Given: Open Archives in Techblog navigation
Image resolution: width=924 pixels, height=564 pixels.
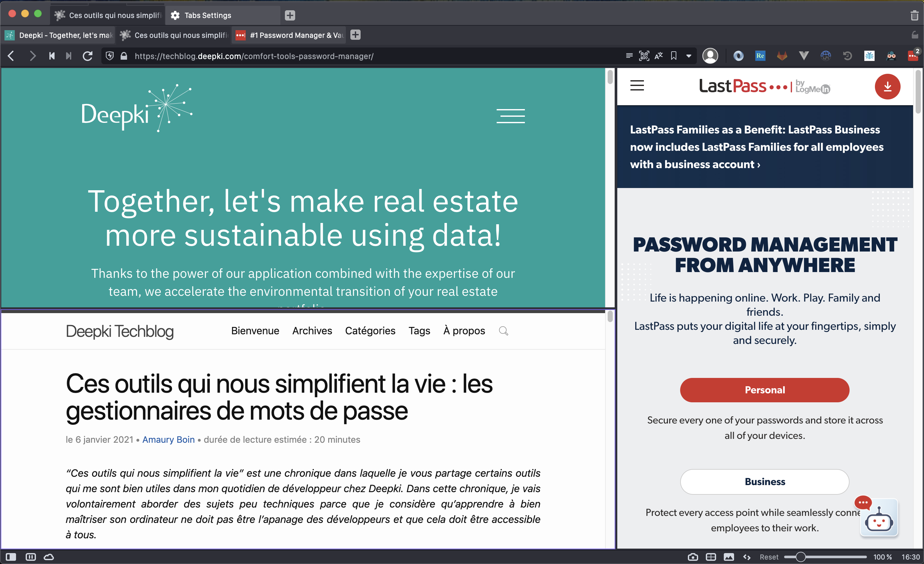Looking at the screenshot, I should click(x=312, y=330).
